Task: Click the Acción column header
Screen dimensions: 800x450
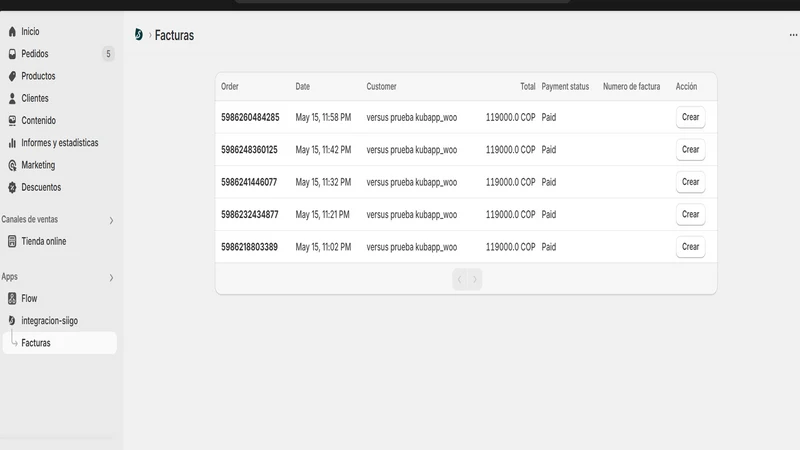Action: [686, 87]
